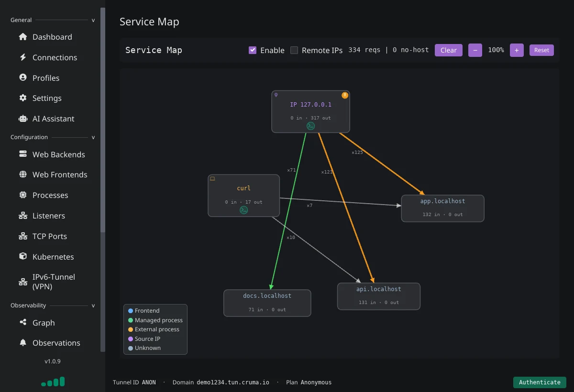Click the 0 no-host counter text
The image size is (574, 392).
411,50
